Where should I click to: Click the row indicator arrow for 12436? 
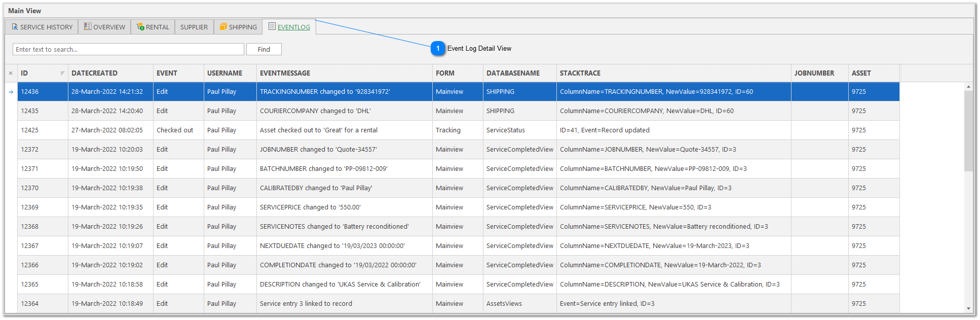pyautogui.click(x=11, y=92)
